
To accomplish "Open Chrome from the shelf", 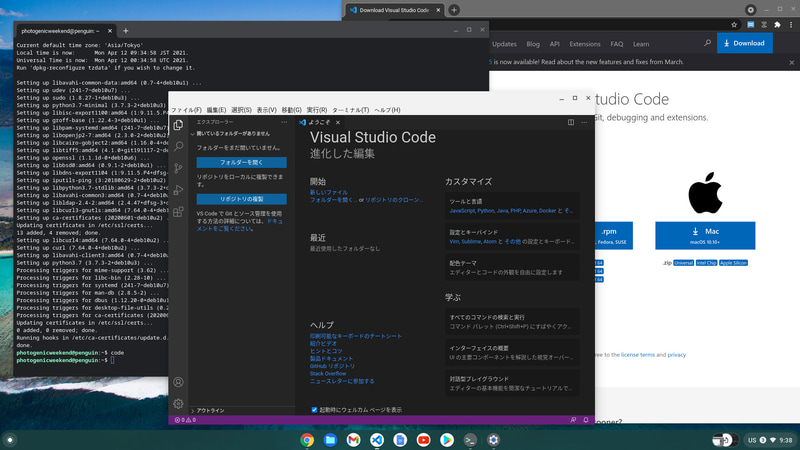I will [x=307, y=440].
